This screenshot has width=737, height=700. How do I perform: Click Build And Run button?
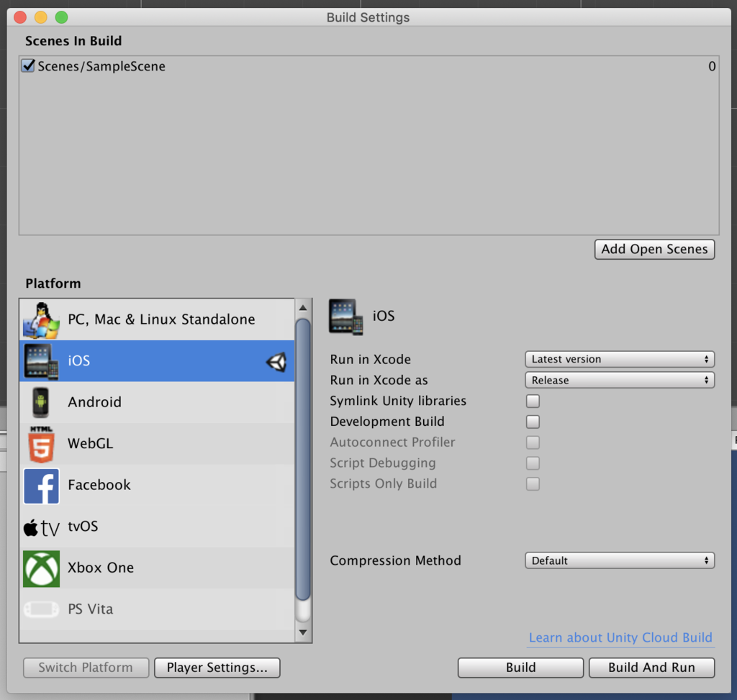(651, 668)
